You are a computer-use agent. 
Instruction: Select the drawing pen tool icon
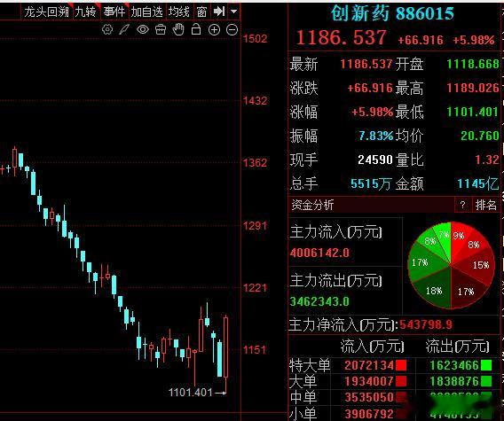pos(124,29)
